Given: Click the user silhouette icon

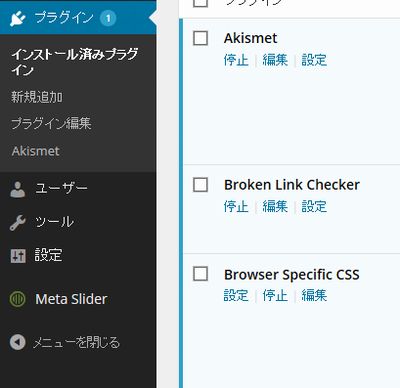Looking at the screenshot, I should pyautogui.click(x=17, y=189).
